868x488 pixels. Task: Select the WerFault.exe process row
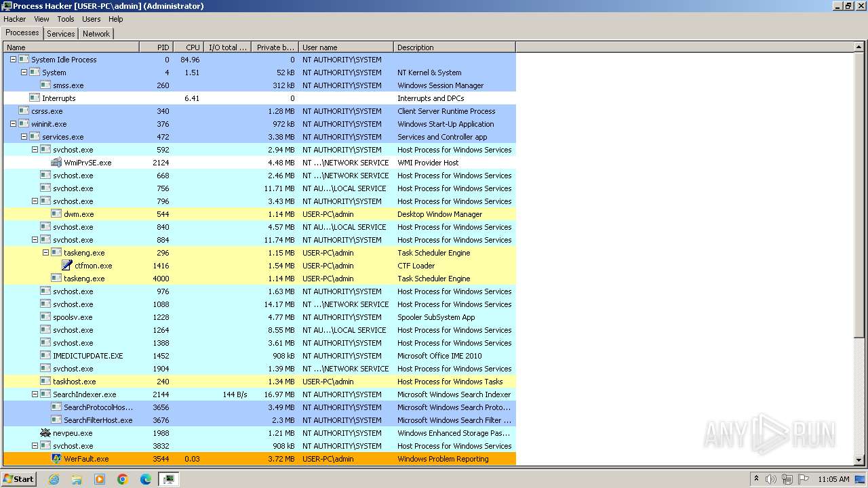coord(260,459)
